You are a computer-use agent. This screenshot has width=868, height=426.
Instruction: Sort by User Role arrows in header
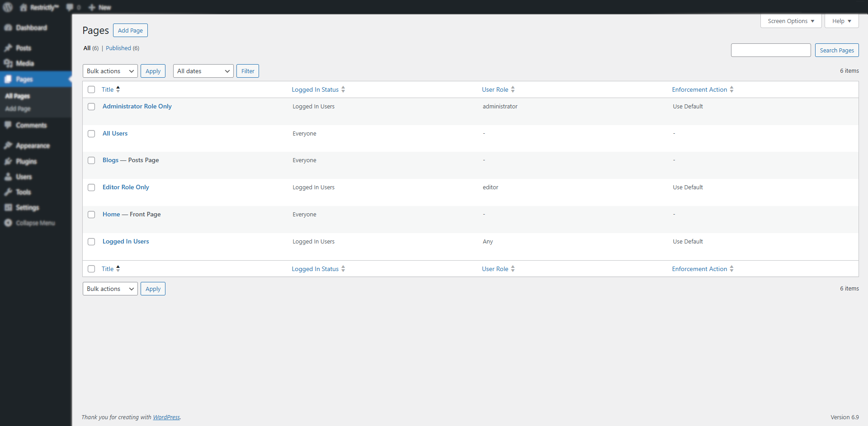point(513,89)
